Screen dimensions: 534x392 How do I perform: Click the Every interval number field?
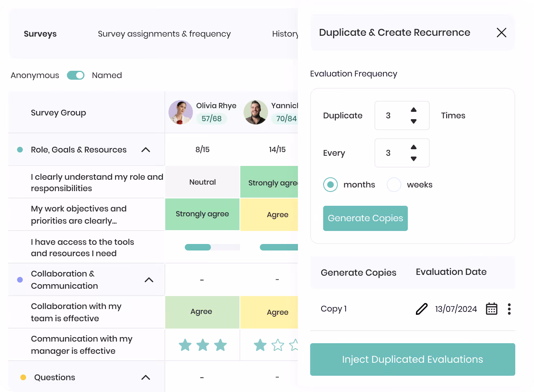(402, 153)
